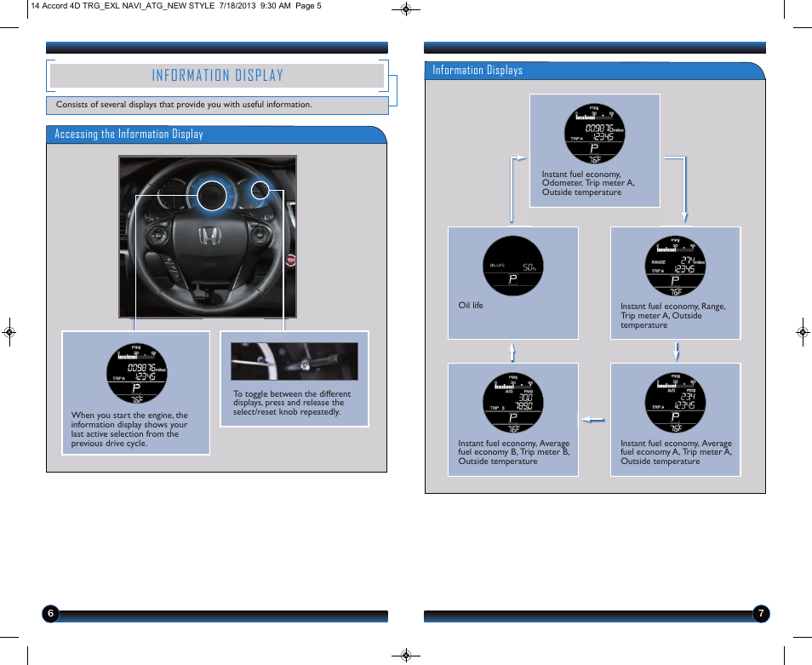Click the Average fuel economy A gauge
812x665 pixels.
tap(675, 403)
